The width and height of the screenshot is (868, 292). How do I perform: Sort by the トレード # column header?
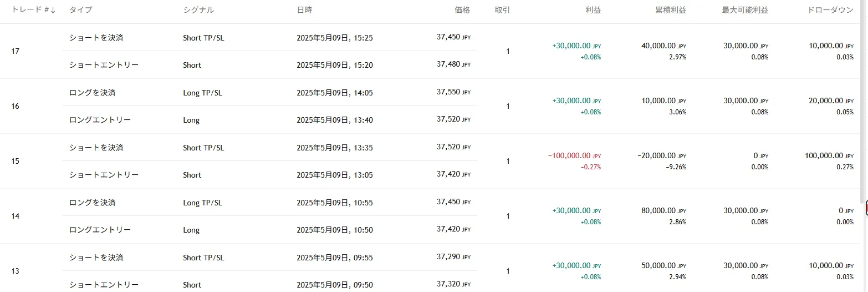pos(33,10)
